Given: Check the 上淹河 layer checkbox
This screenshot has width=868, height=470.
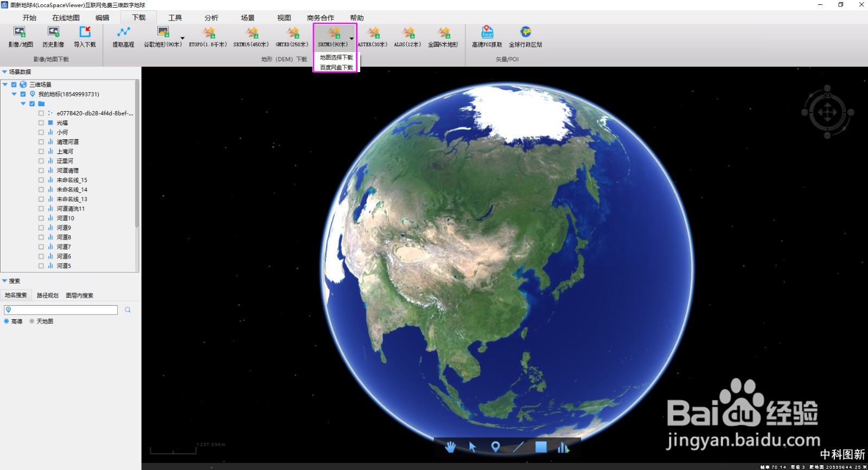Looking at the screenshot, I should point(41,151).
